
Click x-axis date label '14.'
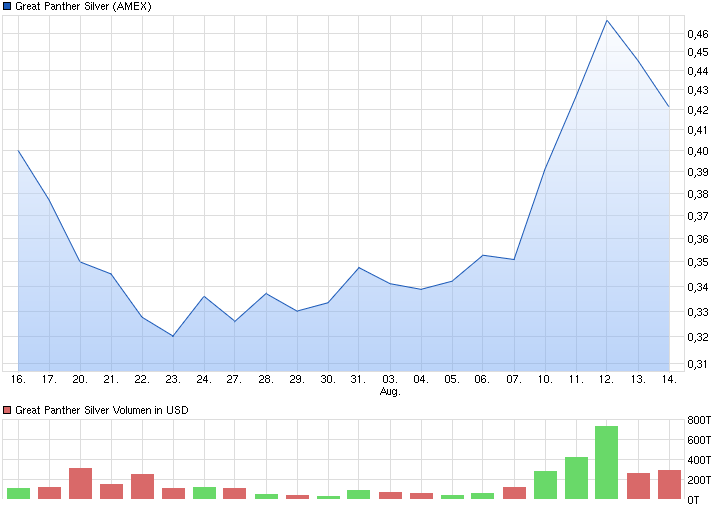pyautogui.click(x=669, y=379)
